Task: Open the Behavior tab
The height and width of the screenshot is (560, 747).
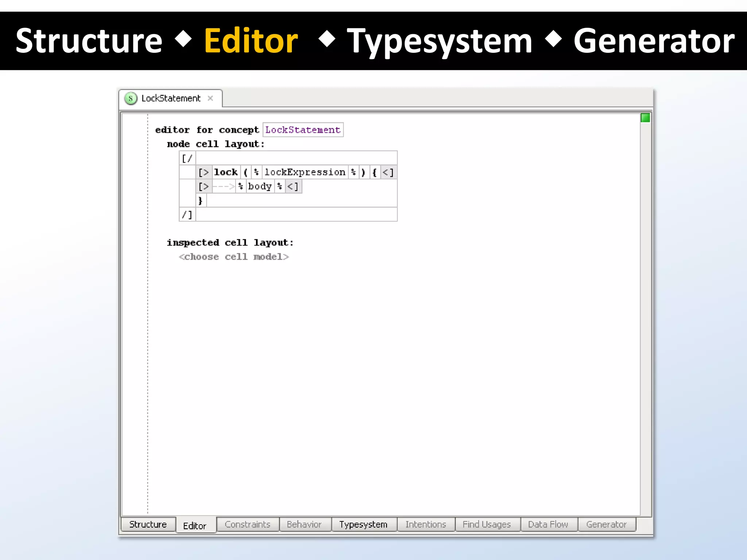Action: coord(305,524)
